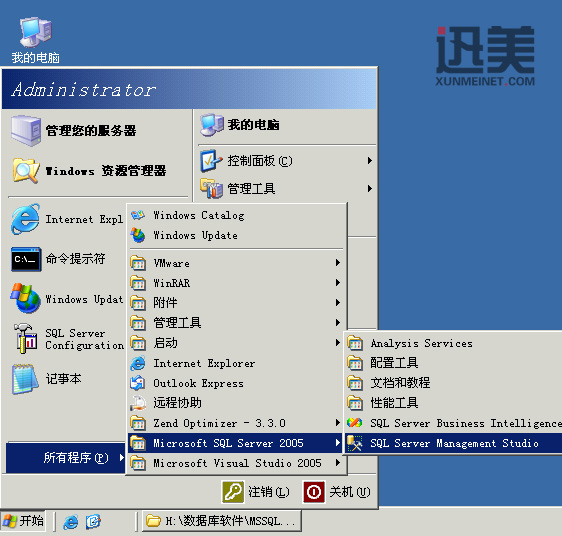
Task: Launch the Command Prompt shortcut
Action: point(64,259)
